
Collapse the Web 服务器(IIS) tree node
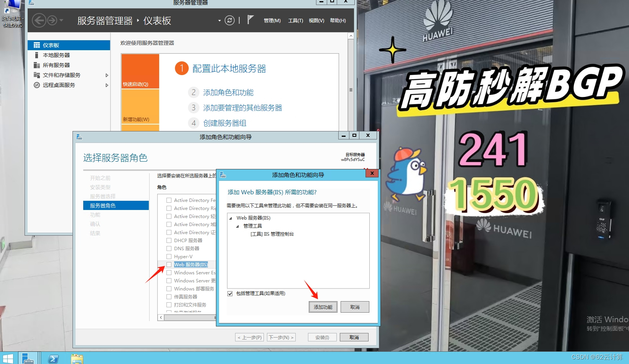pos(231,218)
